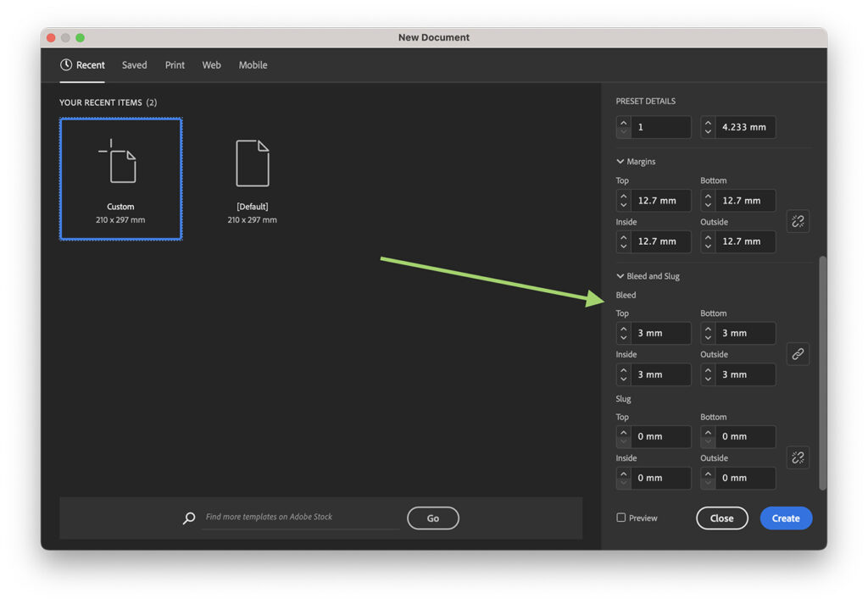Click the Create button
This screenshot has height=604, width=868.
pos(786,518)
